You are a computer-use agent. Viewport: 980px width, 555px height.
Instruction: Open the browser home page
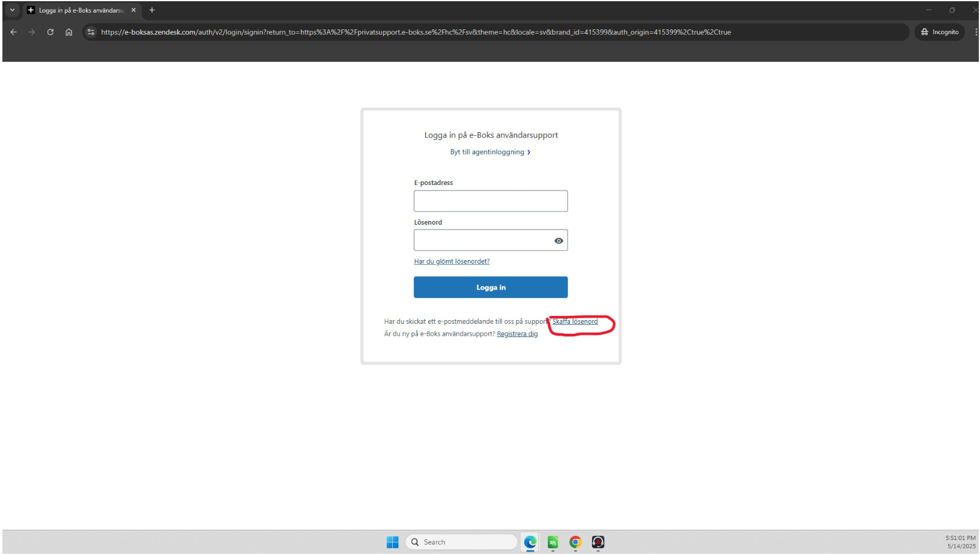[x=69, y=32]
